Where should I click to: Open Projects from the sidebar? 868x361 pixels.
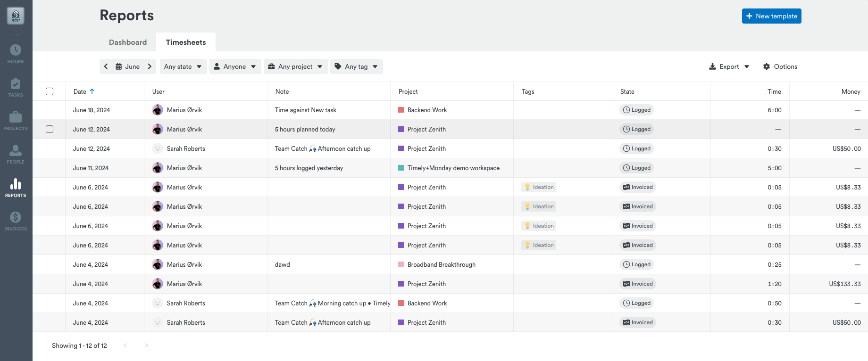pyautogui.click(x=16, y=121)
